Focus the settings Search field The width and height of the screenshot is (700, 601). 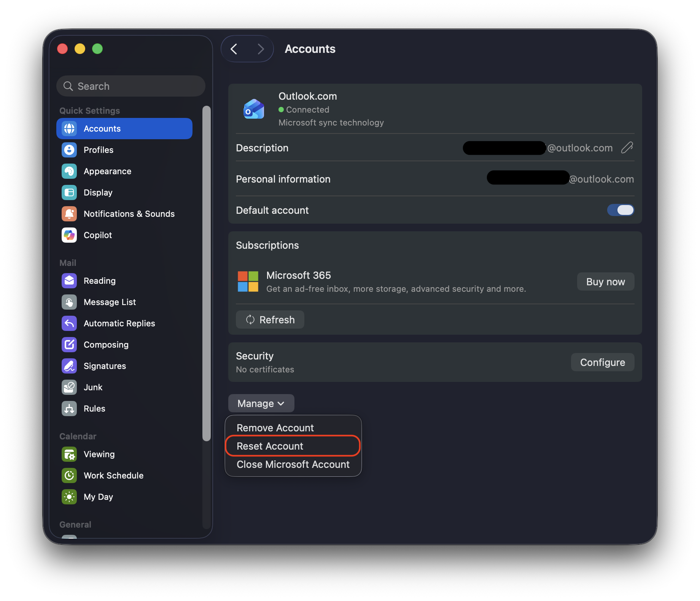click(130, 86)
